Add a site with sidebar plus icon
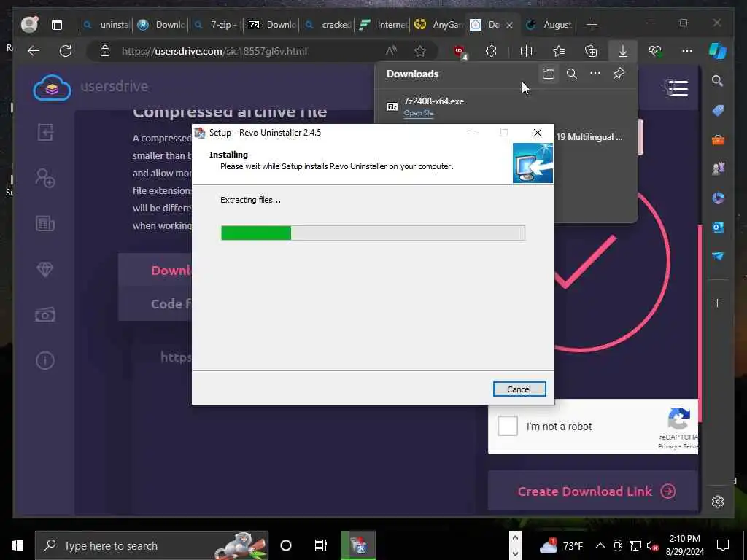Viewport: 747px width, 560px height. (x=718, y=303)
